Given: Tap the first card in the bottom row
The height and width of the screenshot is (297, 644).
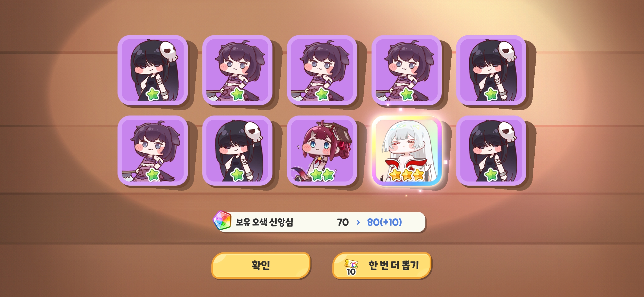Looking at the screenshot, I should click(153, 151).
